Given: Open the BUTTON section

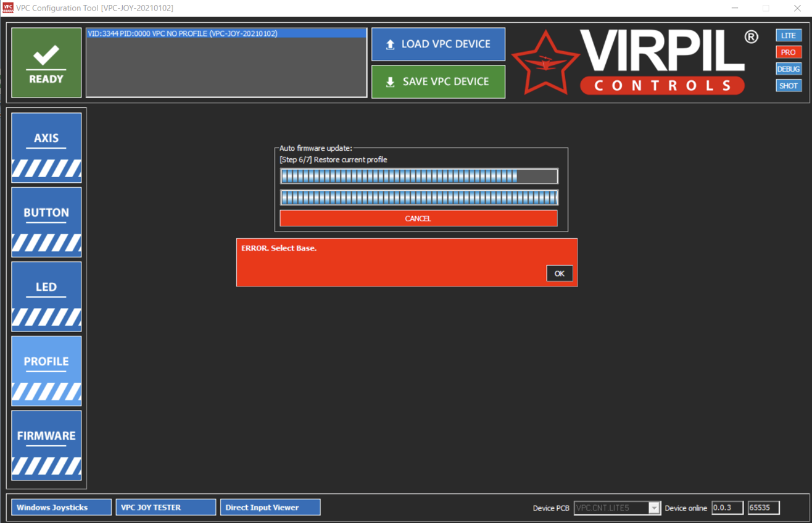Looking at the screenshot, I should [x=46, y=222].
